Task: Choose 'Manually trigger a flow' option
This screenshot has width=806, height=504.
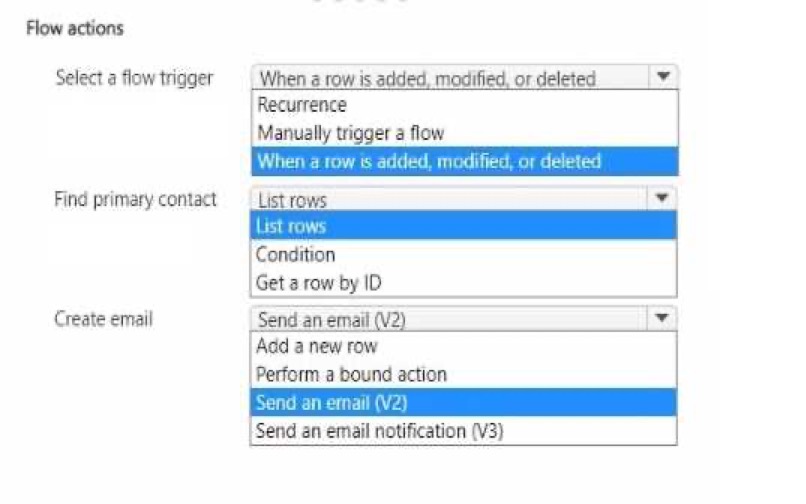Action: click(465, 133)
